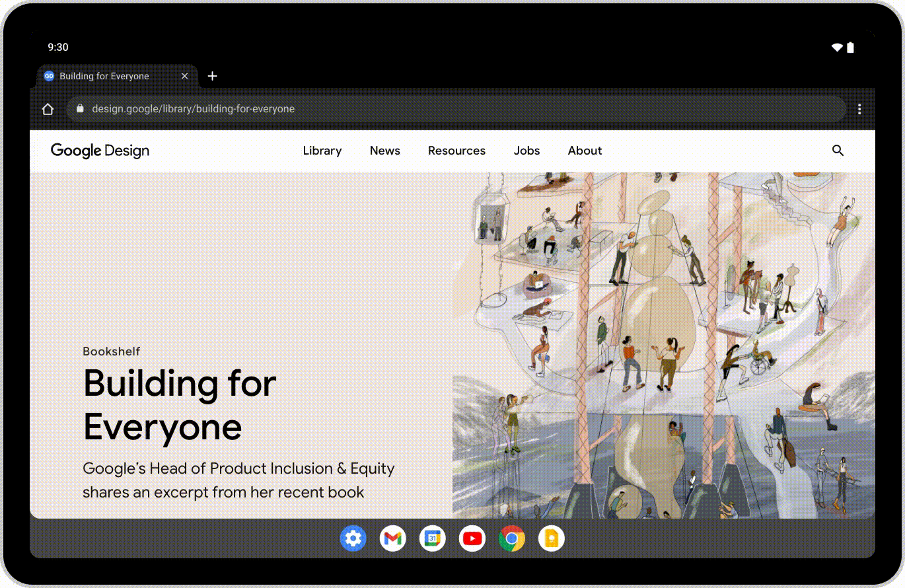Go to the browser home page

pyautogui.click(x=48, y=109)
